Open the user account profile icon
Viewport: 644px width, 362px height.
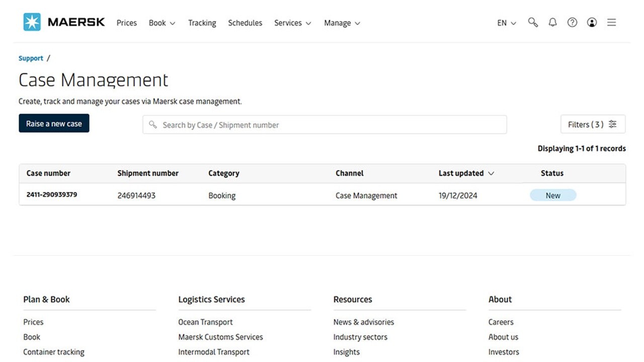pos(592,23)
